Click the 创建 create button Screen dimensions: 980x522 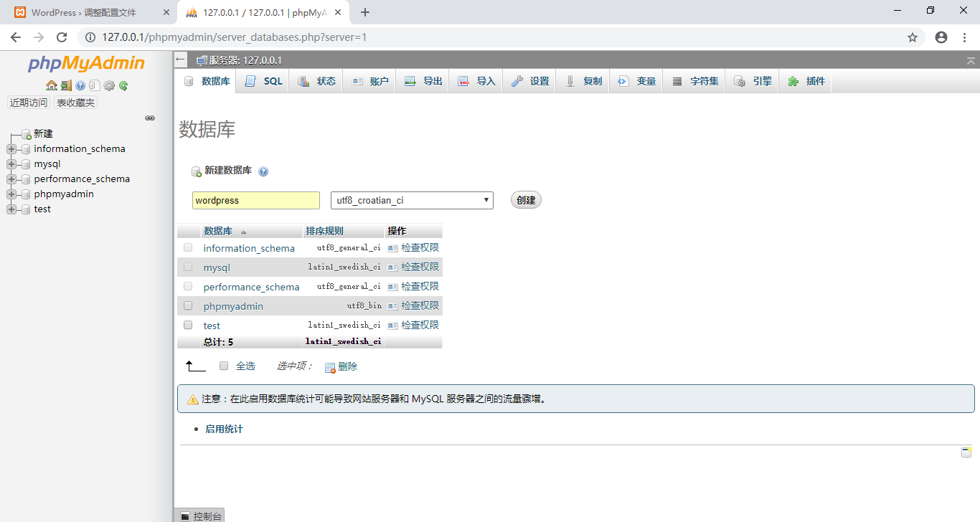tap(526, 200)
